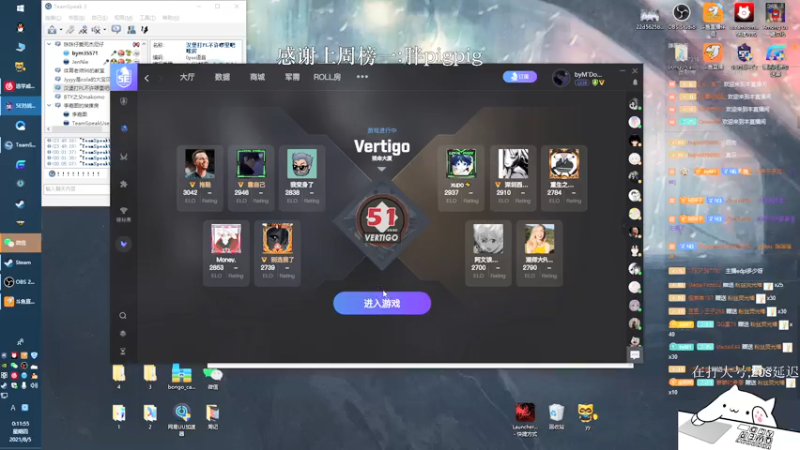Select the crossed swords sidebar icon
Viewport: 800px width, 450px height.
123,157
